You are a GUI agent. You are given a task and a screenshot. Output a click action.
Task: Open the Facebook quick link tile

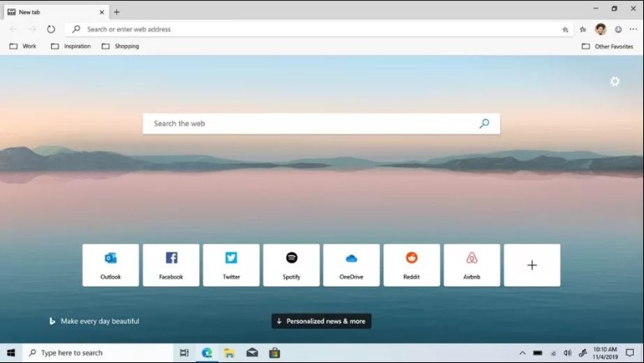[x=171, y=265]
